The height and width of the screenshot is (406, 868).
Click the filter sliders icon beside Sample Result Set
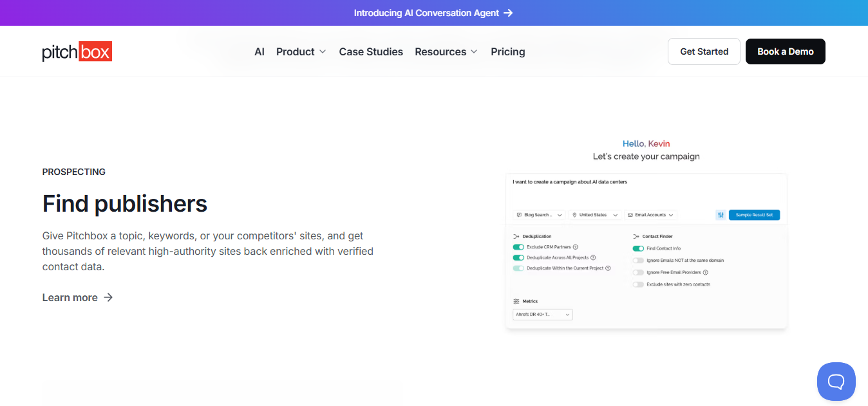point(721,215)
